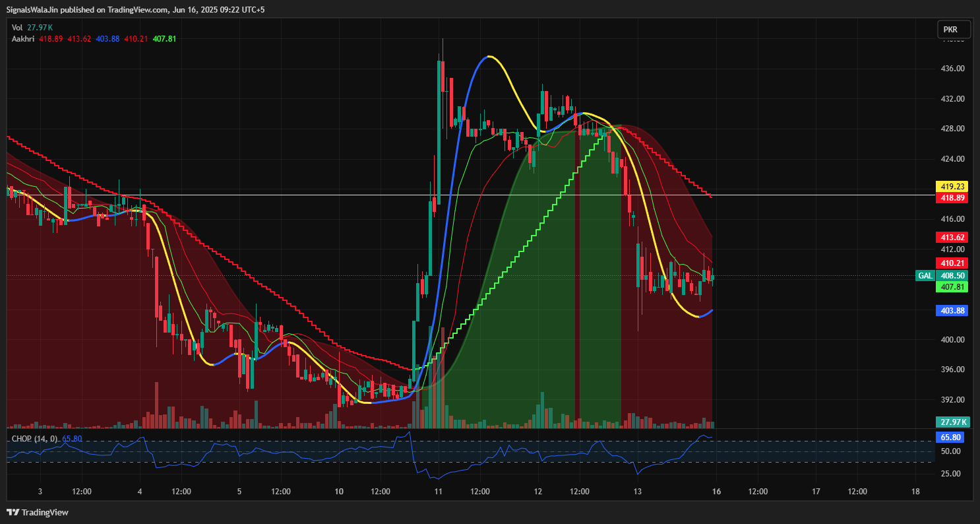The height and width of the screenshot is (524, 980).
Task: Click the 396.00 price scale tick
Action: (x=953, y=370)
